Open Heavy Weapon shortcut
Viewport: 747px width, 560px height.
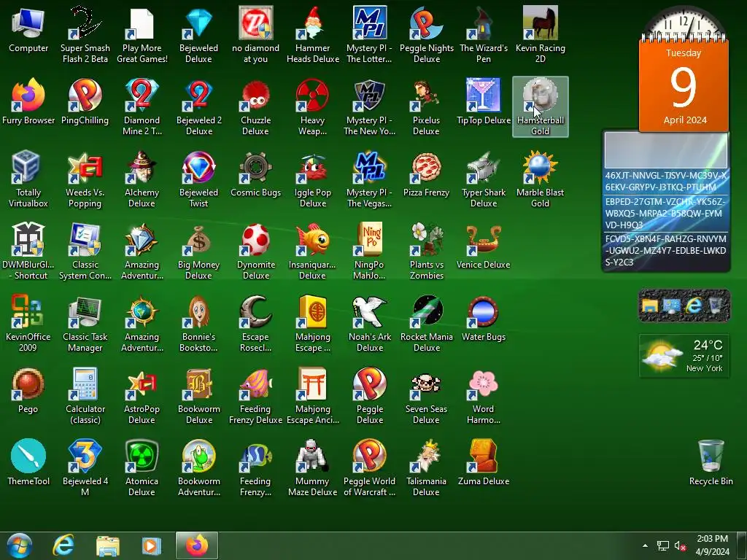point(312,106)
